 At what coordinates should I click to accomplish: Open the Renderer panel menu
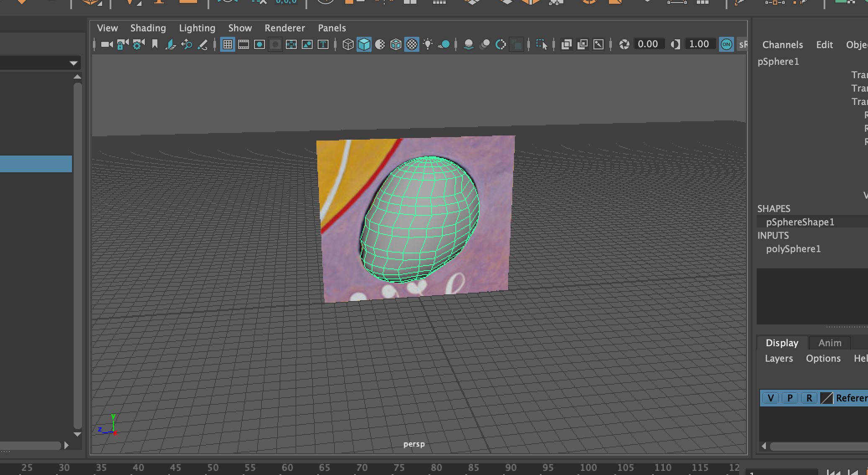pyautogui.click(x=285, y=28)
